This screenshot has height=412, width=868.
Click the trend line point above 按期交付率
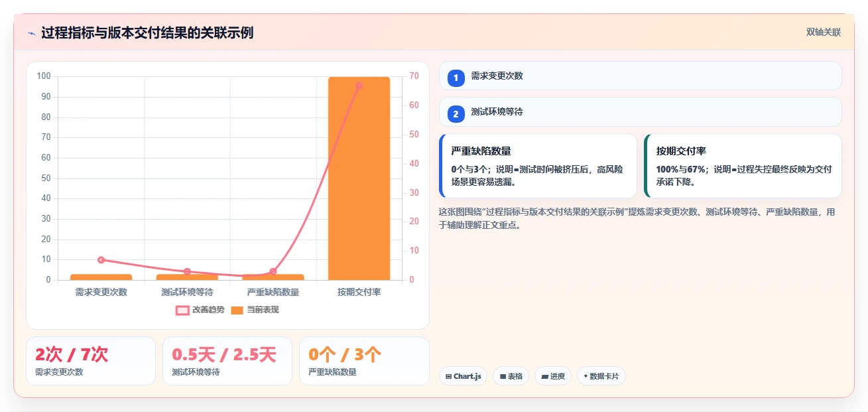coord(359,86)
